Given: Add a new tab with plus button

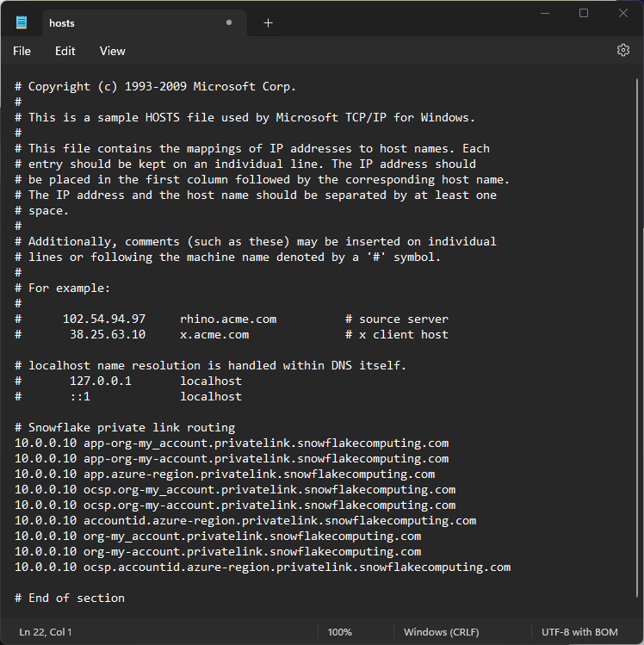Looking at the screenshot, I should tap(268, 23).
